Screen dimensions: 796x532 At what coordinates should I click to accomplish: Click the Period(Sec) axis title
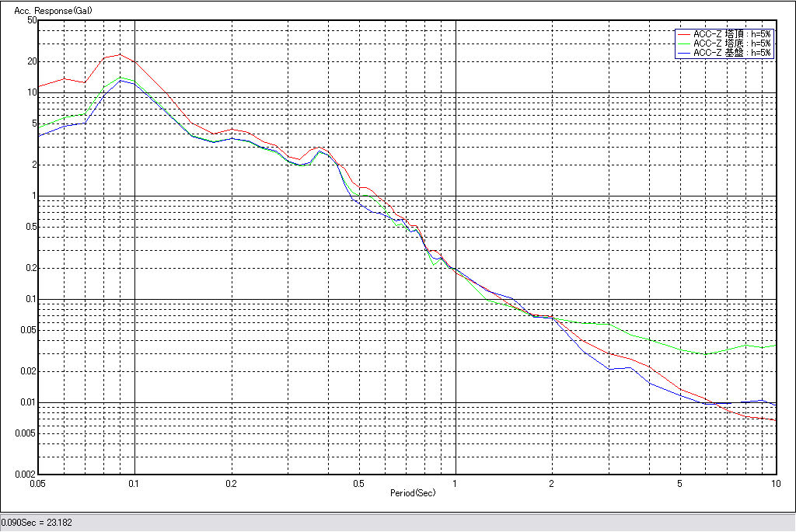tap(413, 493)
